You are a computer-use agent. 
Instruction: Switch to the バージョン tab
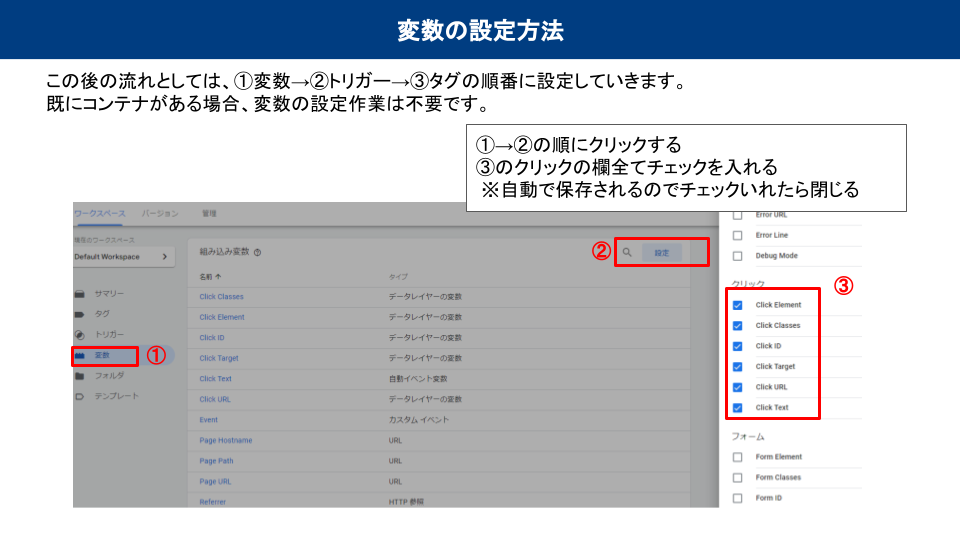(159, 214)
